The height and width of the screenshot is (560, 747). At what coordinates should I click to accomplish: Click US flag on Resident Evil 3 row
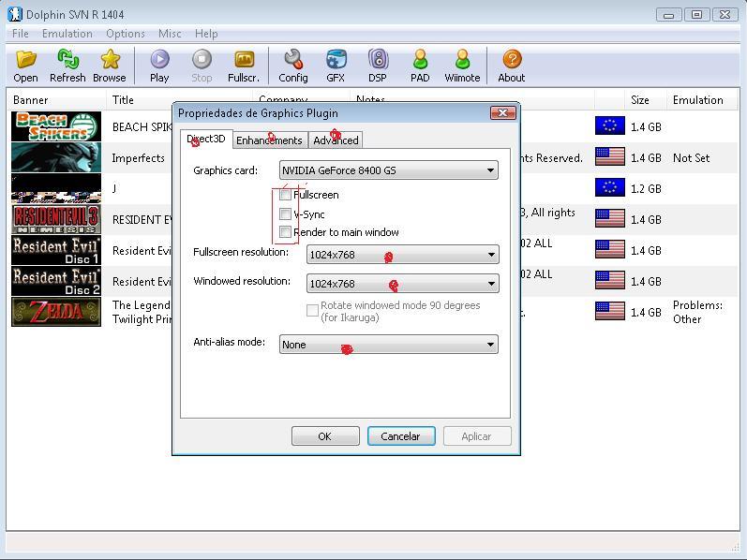coord(610,218)
